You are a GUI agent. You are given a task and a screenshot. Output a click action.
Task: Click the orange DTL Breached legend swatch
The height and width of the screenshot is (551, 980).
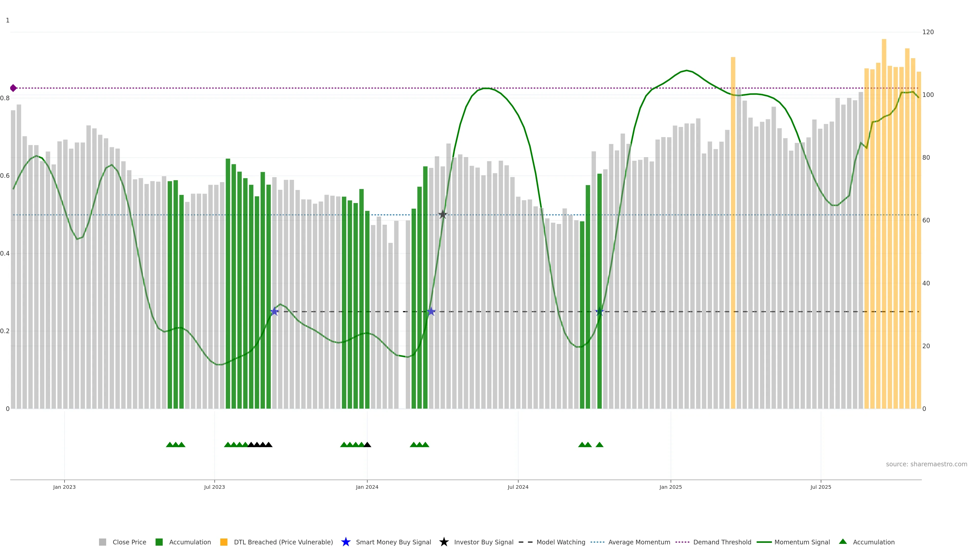[x=224, y=542]
